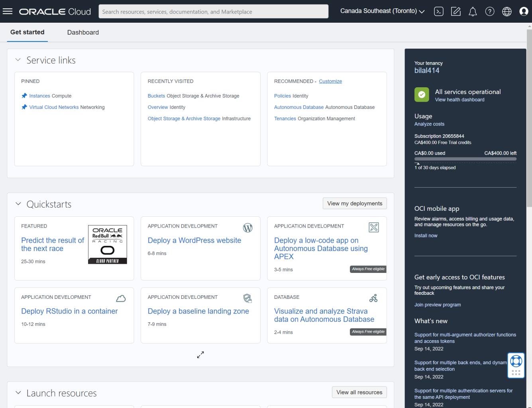Click the APEX low-code app icon
Screen dimensions: 532x408
click(x=374, y=228)
